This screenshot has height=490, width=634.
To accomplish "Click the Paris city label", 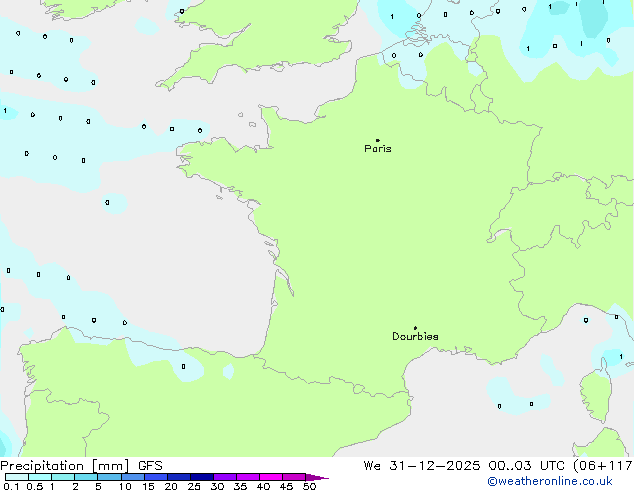I will [x=378, y=149].
